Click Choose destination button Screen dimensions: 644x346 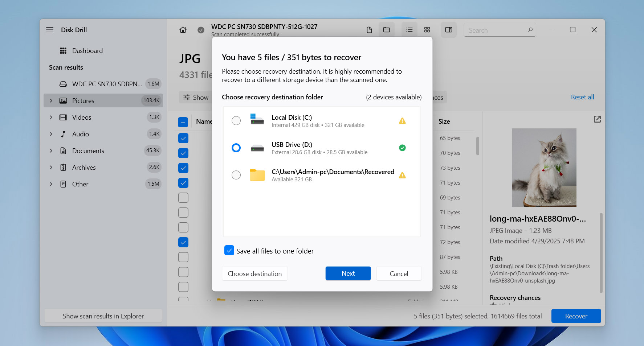(x=254, y=273)
